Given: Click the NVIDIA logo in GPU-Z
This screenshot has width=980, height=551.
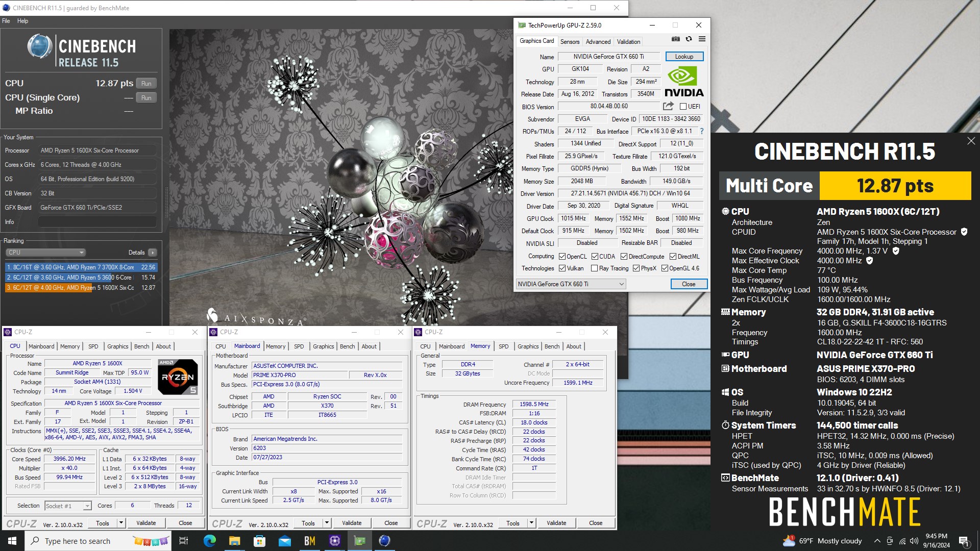Looking at the screenshot, I should click(x=684, y=82).
